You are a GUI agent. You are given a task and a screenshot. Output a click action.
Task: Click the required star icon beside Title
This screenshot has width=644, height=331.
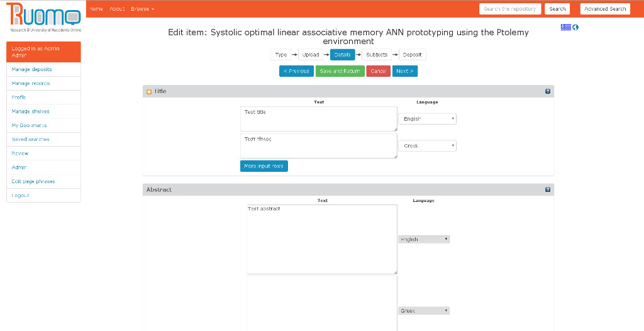point(149,92)
